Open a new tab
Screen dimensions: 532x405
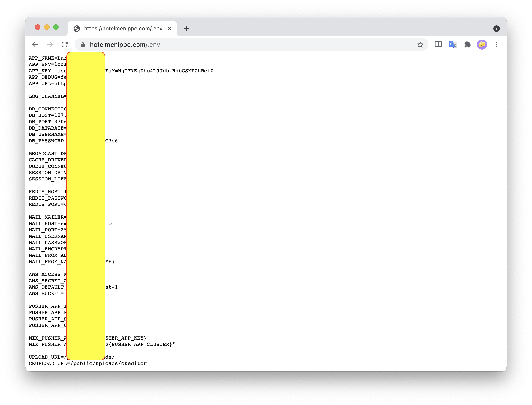tap(186, 29)
